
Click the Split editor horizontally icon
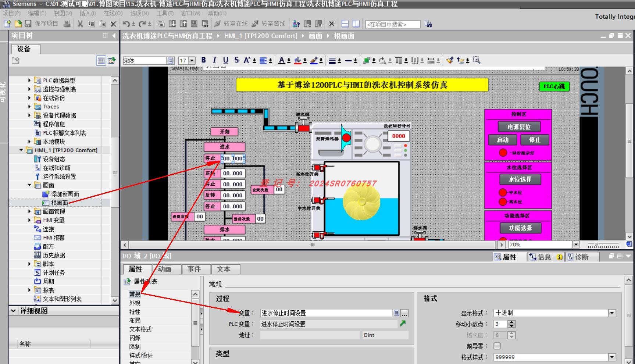(x=345, y=24)
